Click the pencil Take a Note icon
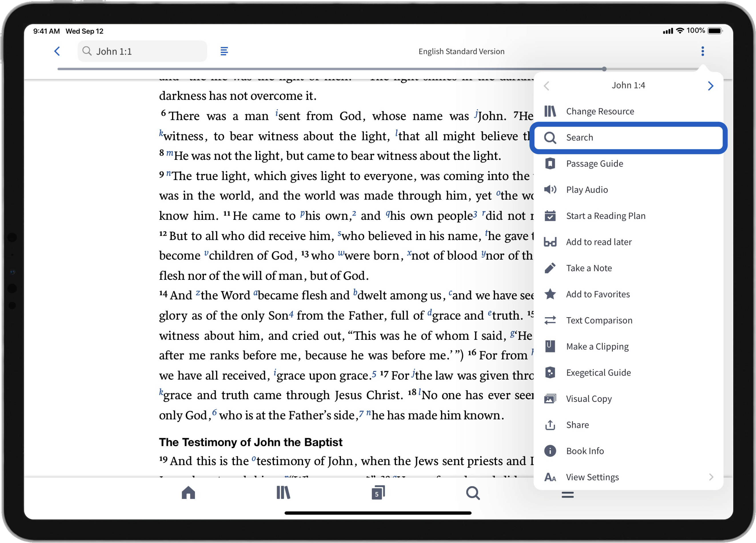Screen dimensions: 756x543 tap(550, 268)
